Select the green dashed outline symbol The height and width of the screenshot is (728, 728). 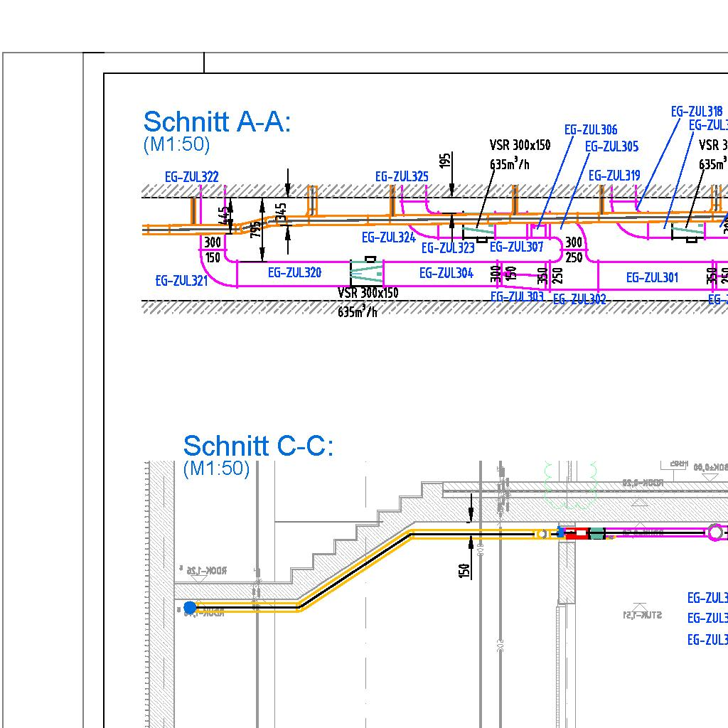(569, 485)
